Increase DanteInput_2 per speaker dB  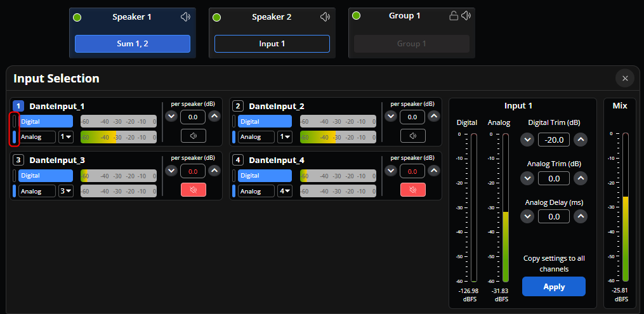tap(434, 117)
